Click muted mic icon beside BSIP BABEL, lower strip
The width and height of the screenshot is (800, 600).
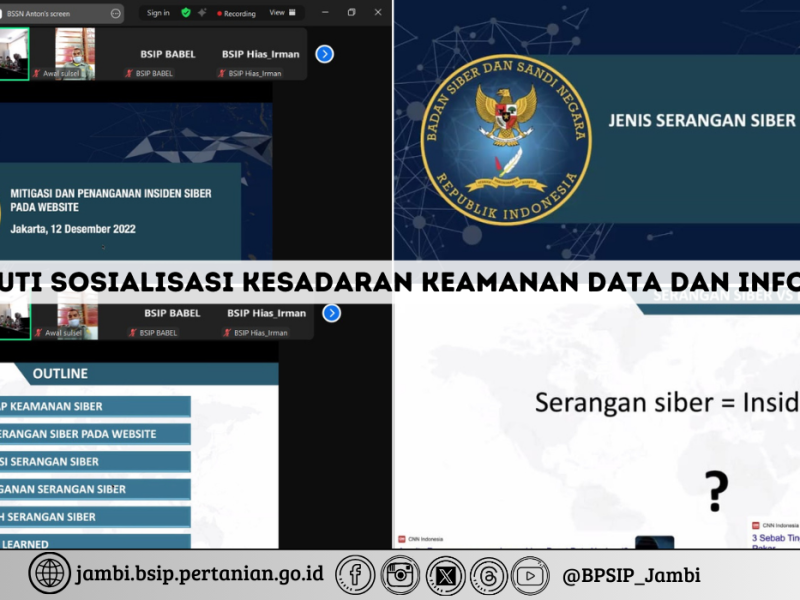(x=133, y=333)
